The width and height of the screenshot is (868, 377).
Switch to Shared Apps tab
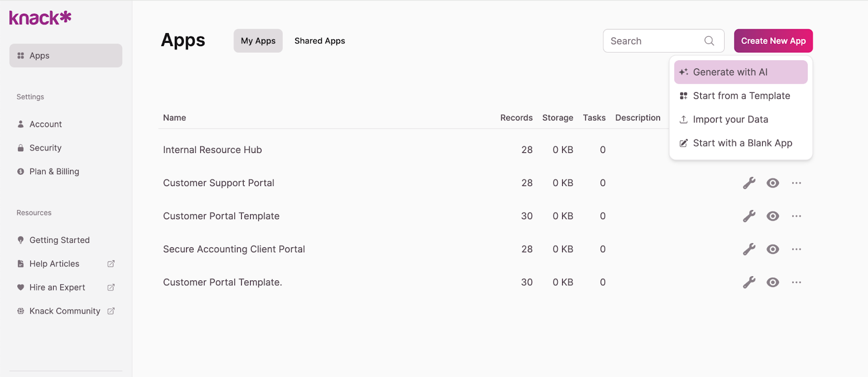[x=320, y=41]
